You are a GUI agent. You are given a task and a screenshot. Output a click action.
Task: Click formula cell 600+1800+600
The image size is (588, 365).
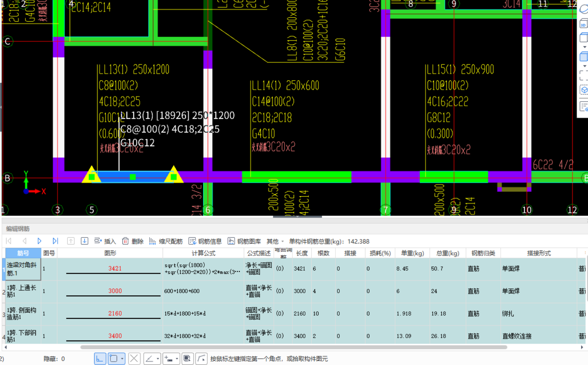203,291
